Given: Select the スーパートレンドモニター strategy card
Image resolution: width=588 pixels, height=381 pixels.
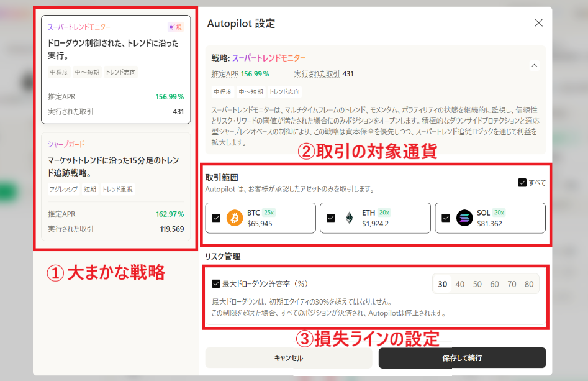Looking at the screenshot, I should [x=115, y=68].
